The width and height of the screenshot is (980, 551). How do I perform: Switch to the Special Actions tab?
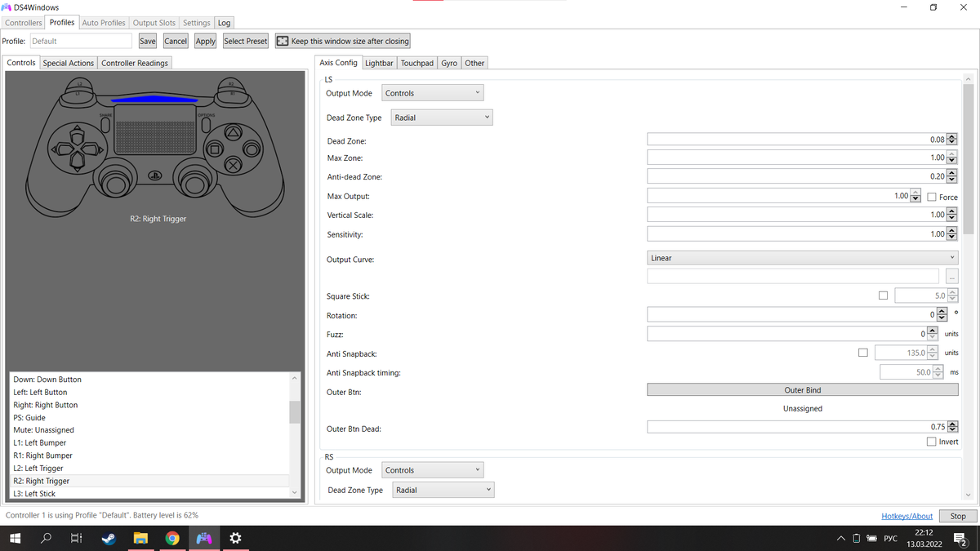[69, 63]
